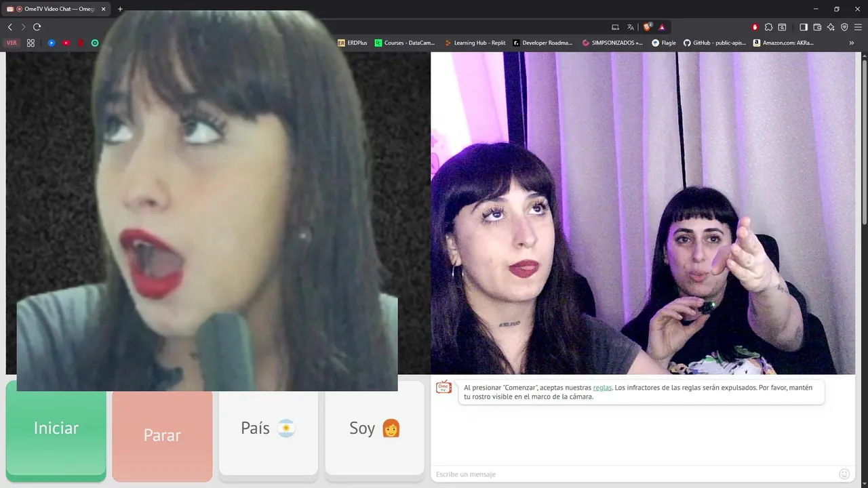Open the YouTube bookmark icon
This screenshot has height=488, width=868.
66,43
